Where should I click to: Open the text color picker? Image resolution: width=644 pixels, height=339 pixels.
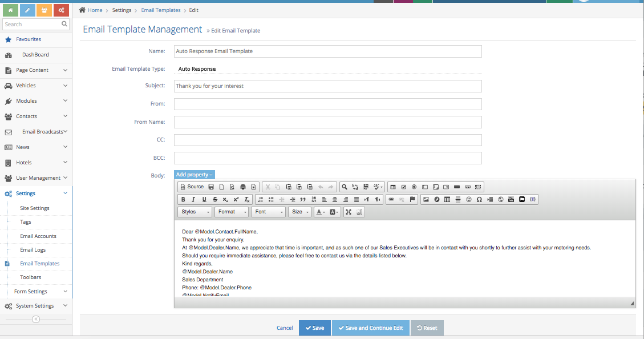[x=320, y=212]
